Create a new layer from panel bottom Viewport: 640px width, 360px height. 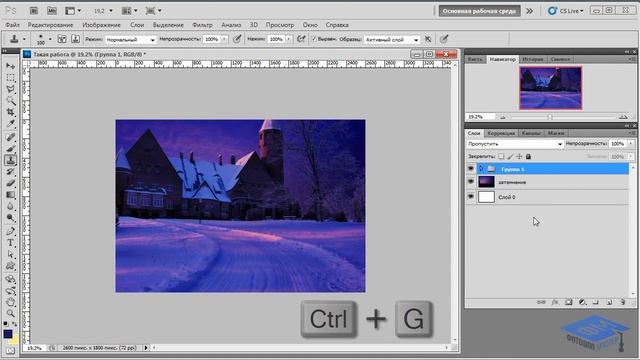[609, 302]
